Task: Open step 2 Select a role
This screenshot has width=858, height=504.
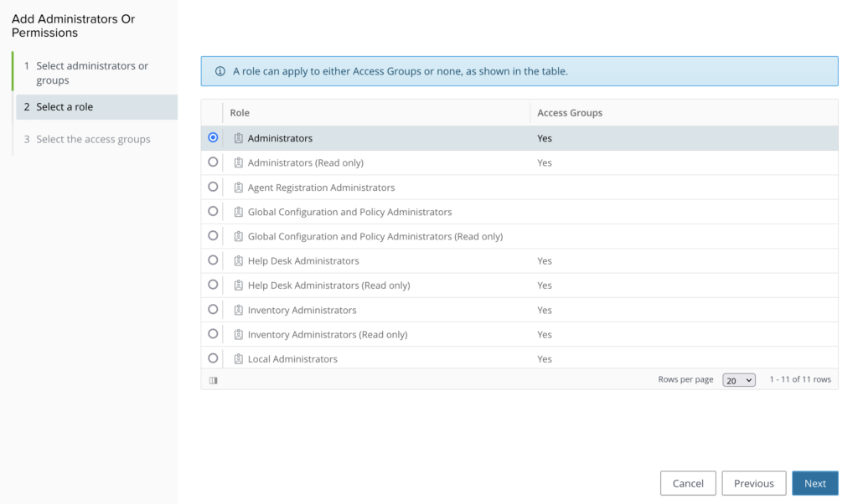Action: tap(65, 107)
